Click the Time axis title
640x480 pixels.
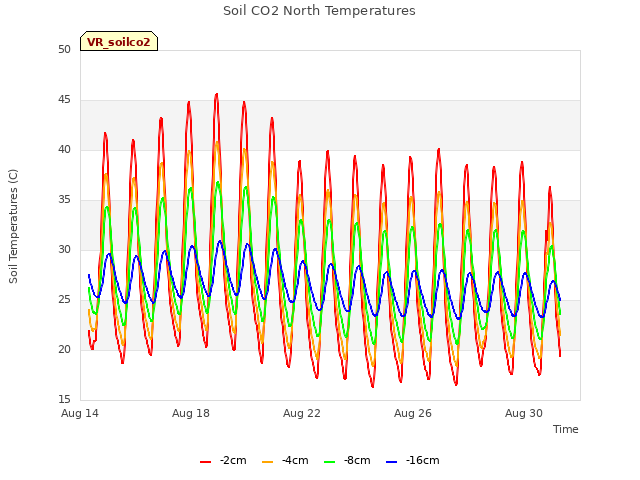[566, 429]
